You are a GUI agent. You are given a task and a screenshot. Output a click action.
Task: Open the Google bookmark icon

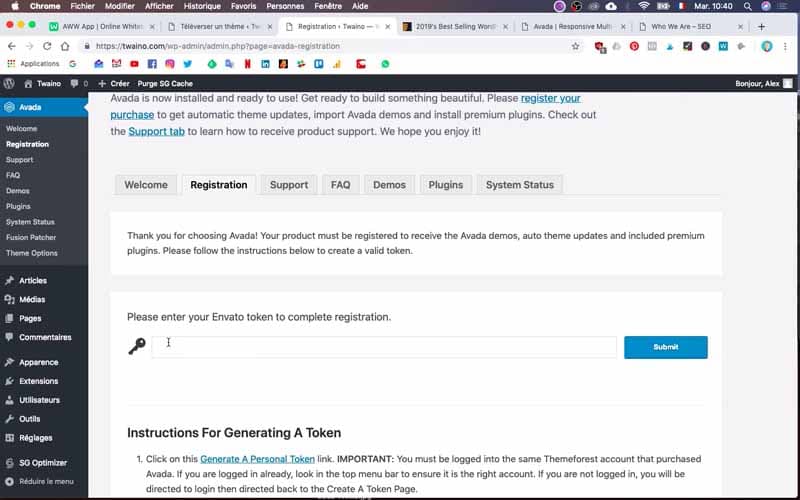[x=72, y=64]
